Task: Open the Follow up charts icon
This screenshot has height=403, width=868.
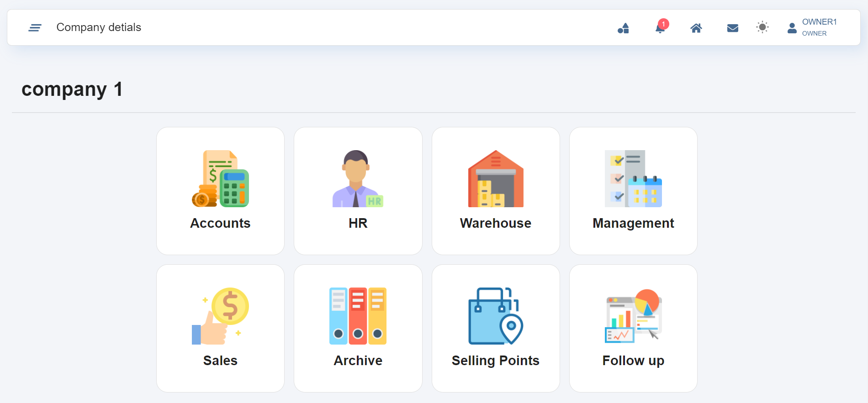Action: (633, 316)
